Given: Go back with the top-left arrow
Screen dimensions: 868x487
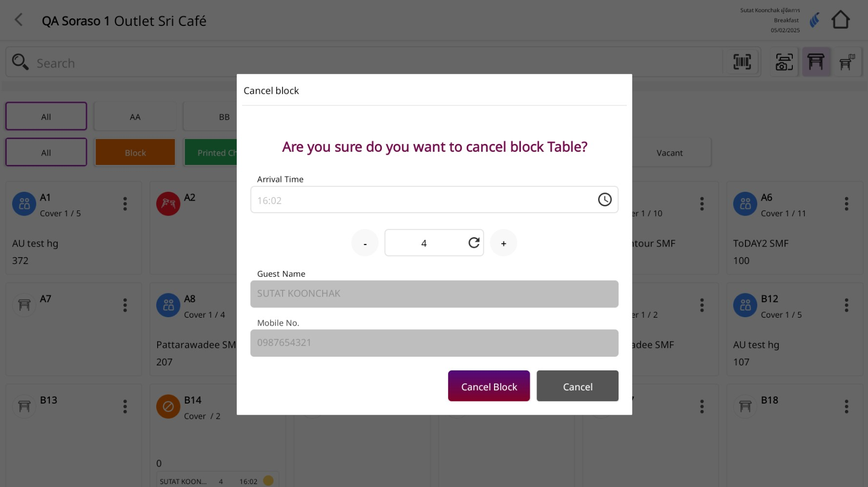Looking at the screenshot, I should [19, 20].
